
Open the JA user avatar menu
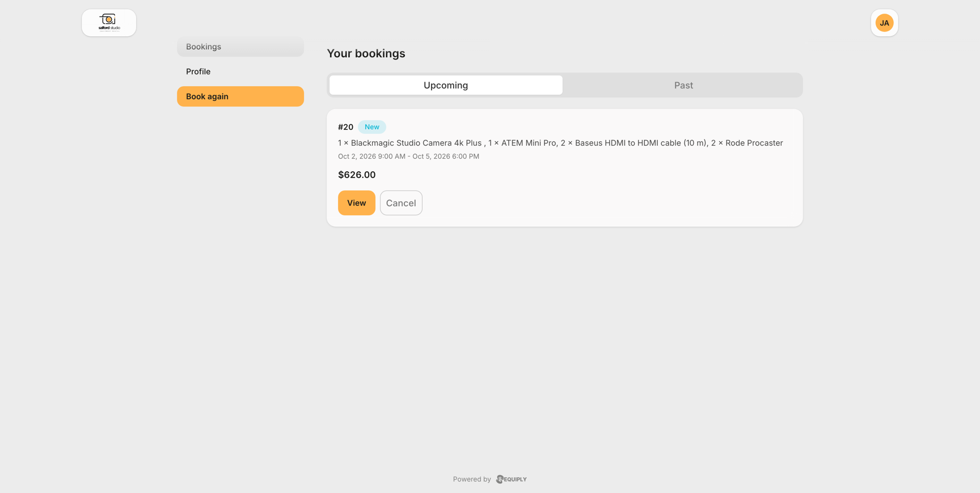884,23
